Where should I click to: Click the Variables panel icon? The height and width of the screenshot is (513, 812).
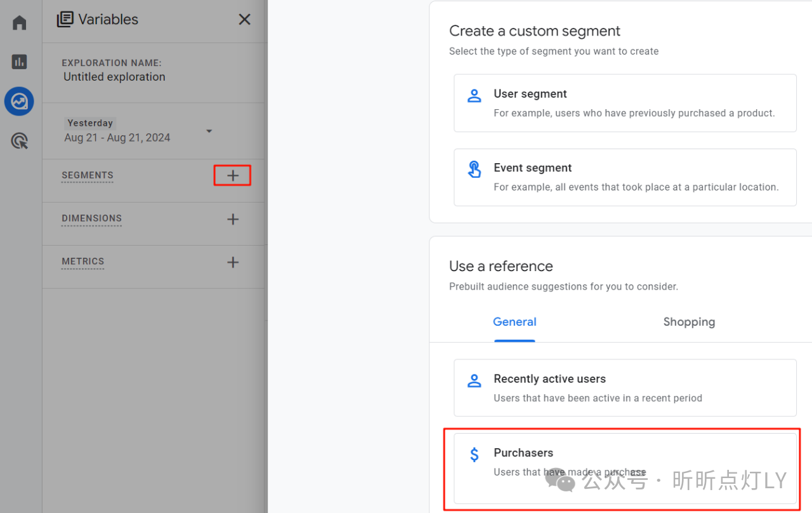coord(65,20)
